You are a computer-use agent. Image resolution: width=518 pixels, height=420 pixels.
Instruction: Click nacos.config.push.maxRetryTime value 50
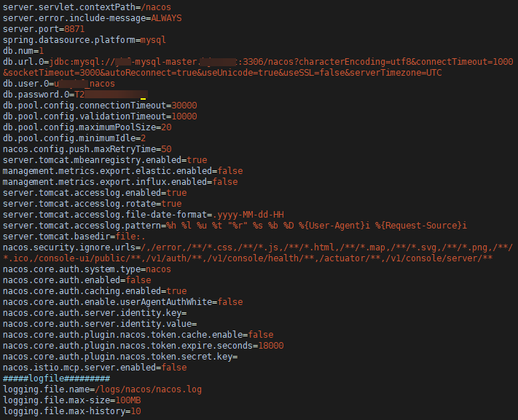click(x=166, y=149)
